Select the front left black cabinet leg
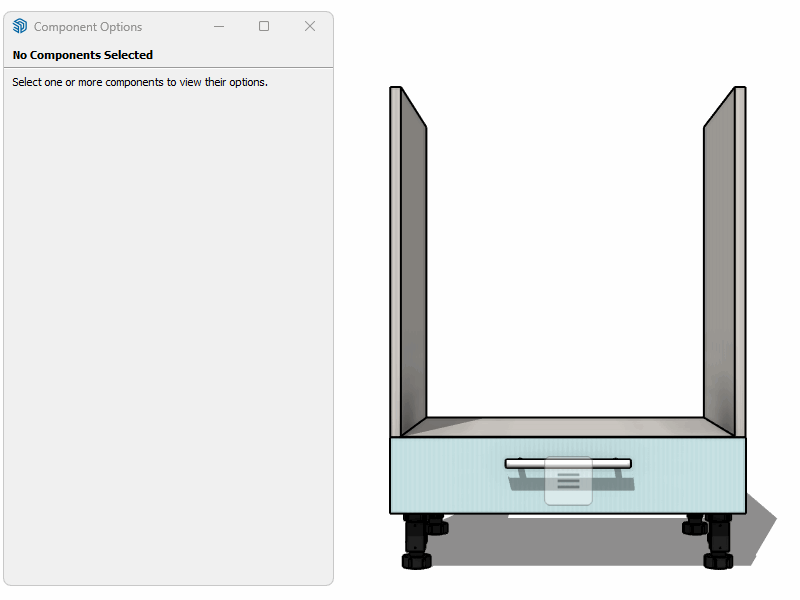The width and height of the screenshot is (800, 600). click(416, 545)
